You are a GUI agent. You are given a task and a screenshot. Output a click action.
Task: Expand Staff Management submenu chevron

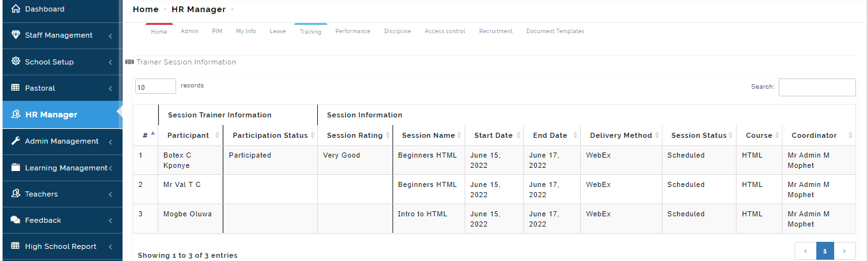coord(110,36)
